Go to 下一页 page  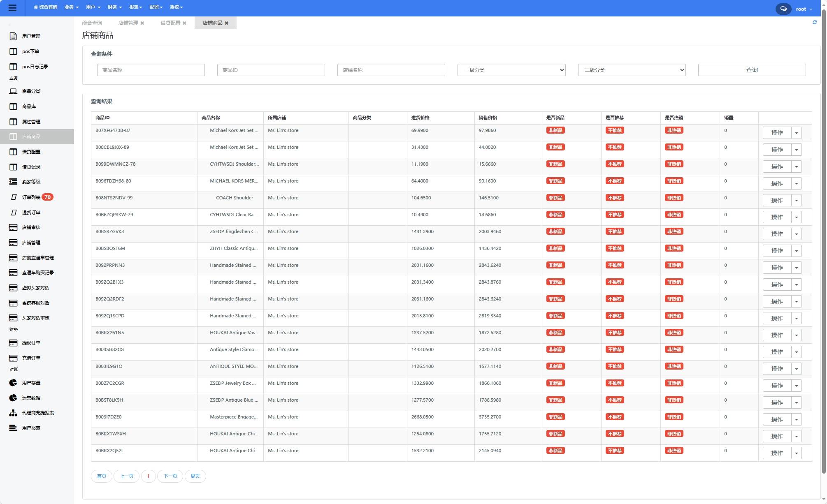170,476
